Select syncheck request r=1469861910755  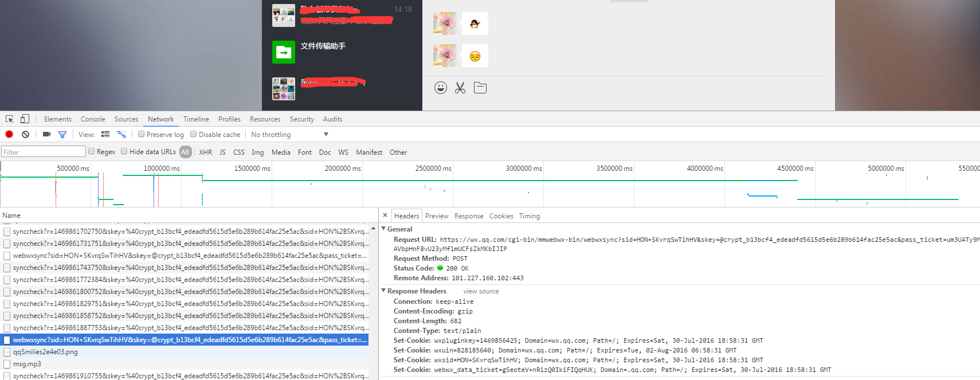point(185,376)
